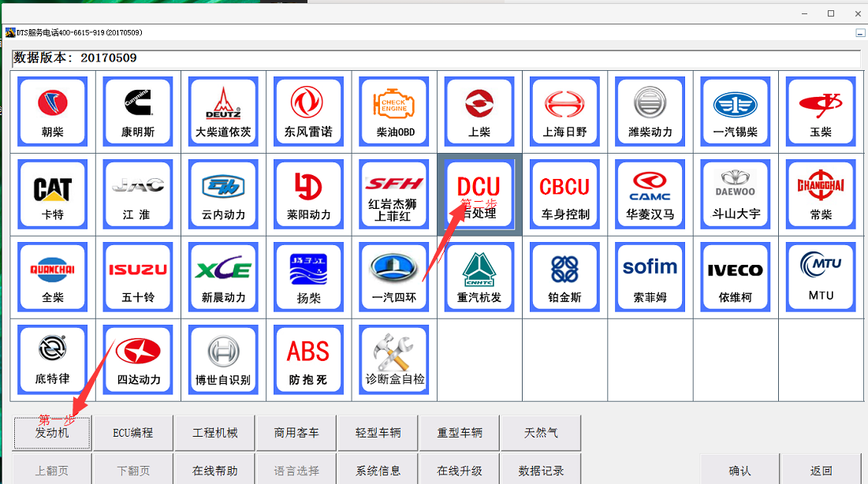Select the 潍柴动力 Weichai icon
The width and height of the screenshot is (868, 484).
coord(650,111)
